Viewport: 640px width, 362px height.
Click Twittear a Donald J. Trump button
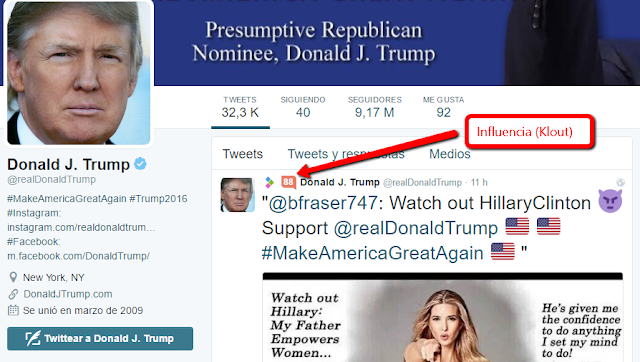point(100,338)
